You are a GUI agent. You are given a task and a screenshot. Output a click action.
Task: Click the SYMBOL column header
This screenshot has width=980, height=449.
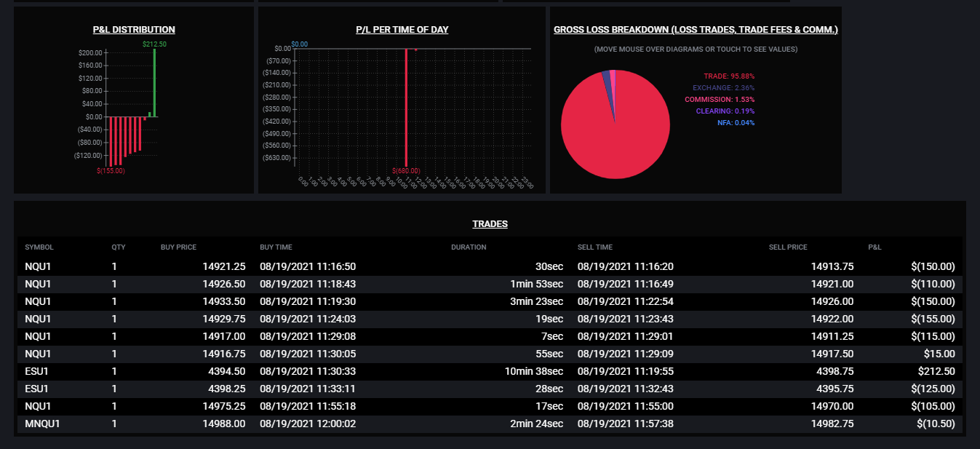(x=39, y=247)
